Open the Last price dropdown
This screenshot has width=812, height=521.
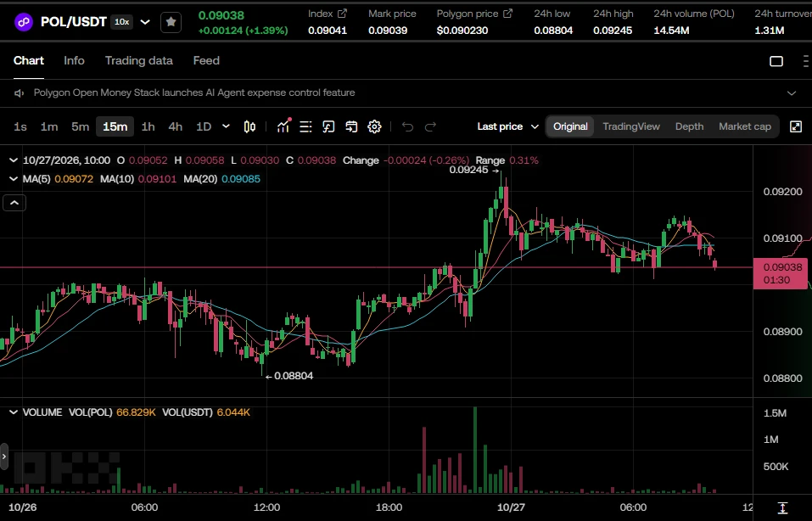click(508, 127)
